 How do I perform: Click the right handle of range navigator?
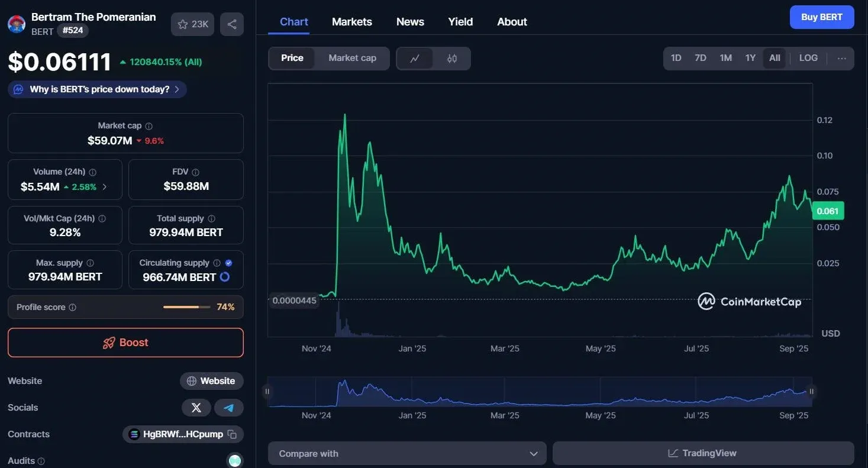point(812,391)
